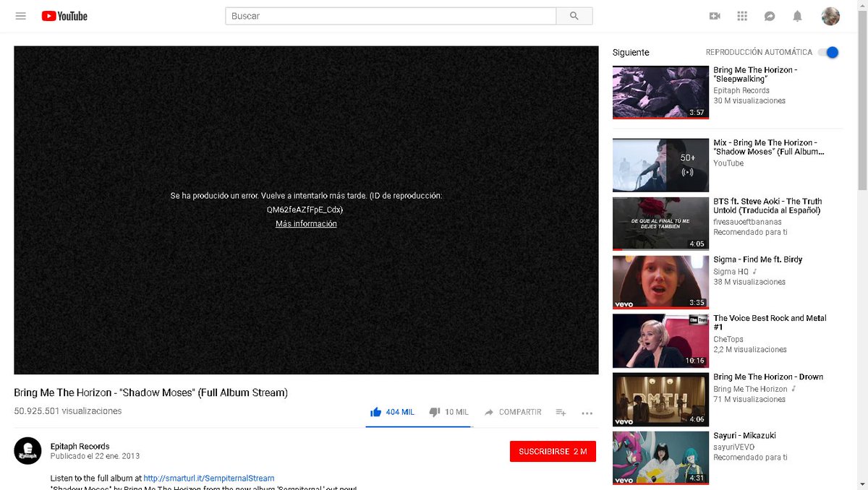The image size is (868, 490).
Task: Open the account avatar menu
Action: point(830,16)
